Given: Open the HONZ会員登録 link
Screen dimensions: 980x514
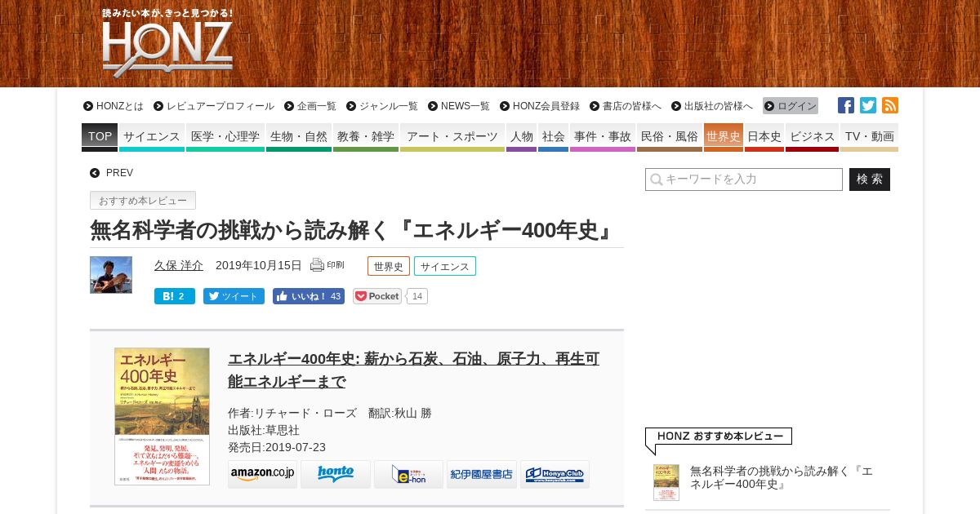Looking at the screenshot, I should [540, 106].
